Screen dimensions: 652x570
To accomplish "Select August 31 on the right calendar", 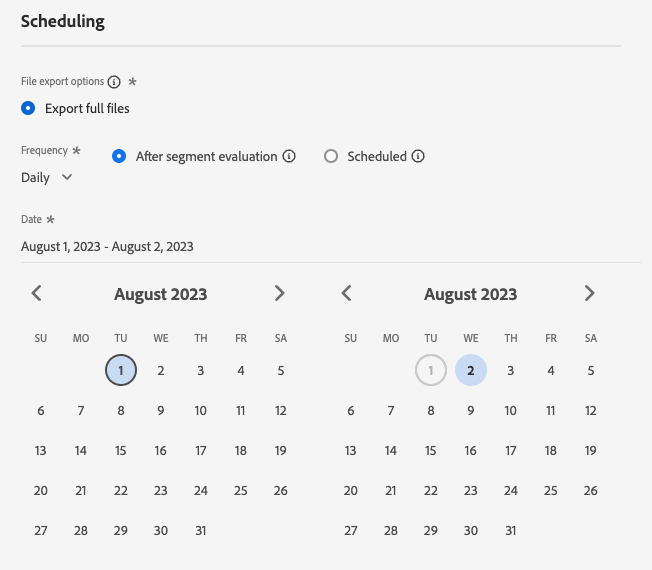I will (511, 531).
